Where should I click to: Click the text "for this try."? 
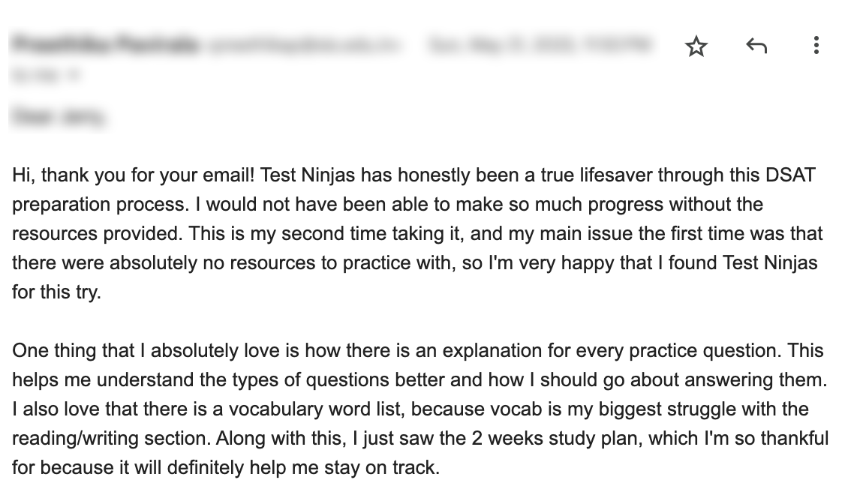click(56, 292)
